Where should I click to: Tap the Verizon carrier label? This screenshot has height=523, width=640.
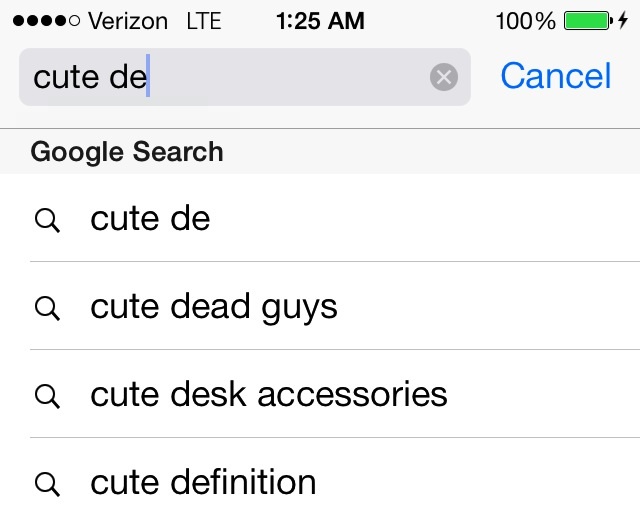tap(128, 21)
